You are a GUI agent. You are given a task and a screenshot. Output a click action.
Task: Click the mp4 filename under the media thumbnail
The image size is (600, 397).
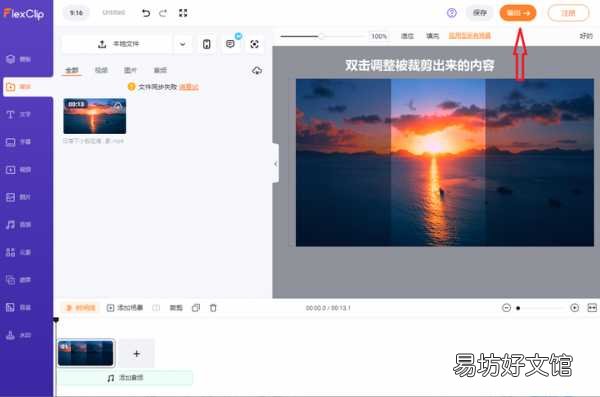93,141
